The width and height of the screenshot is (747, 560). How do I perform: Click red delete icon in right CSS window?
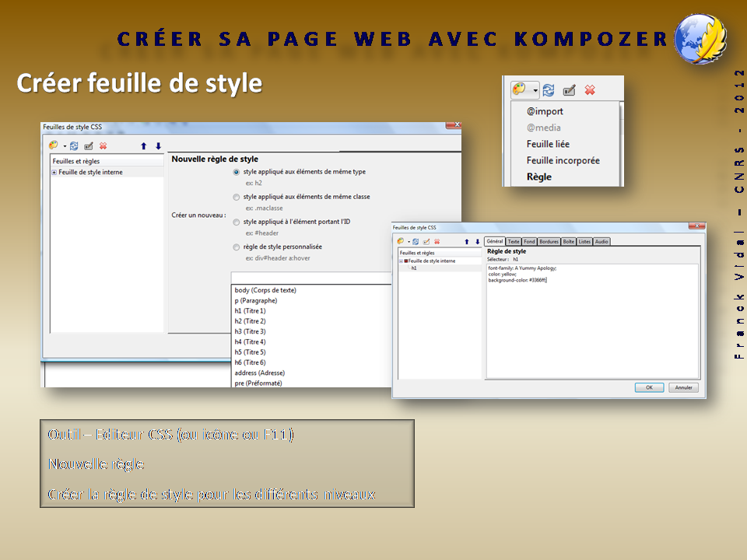point(437,241)
